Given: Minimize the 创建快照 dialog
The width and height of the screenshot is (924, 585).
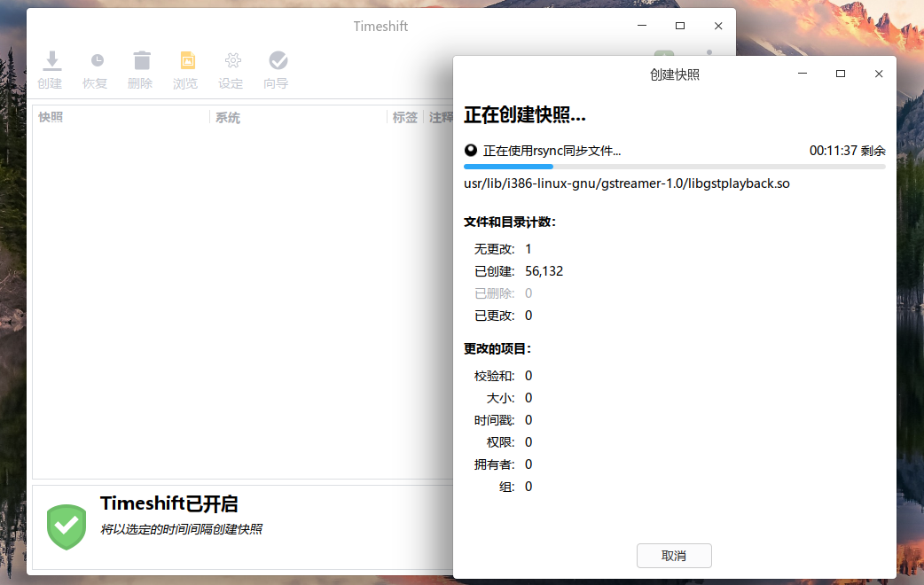Looking at the screenshot, I should tap(802, 74).
